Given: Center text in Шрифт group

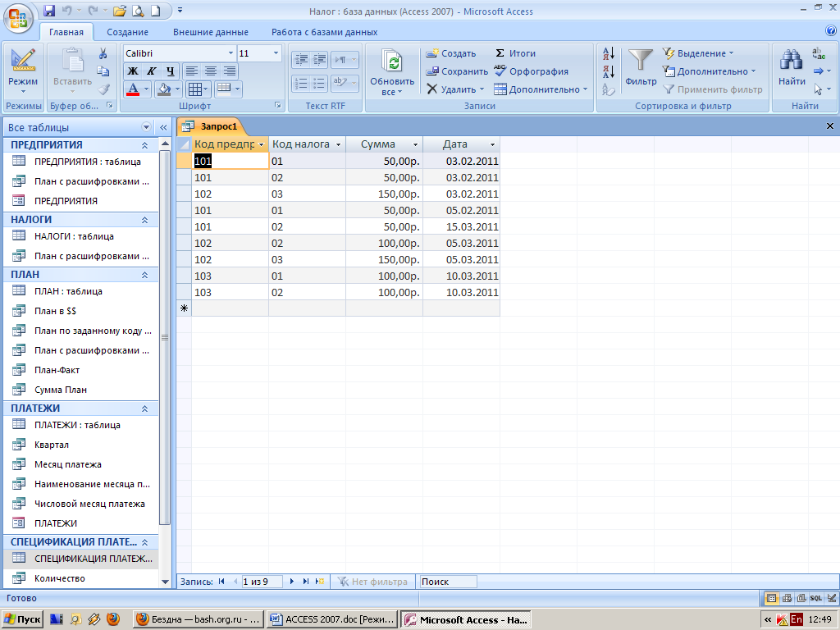Looking at the screenshot, I should [x=211, y=71].
